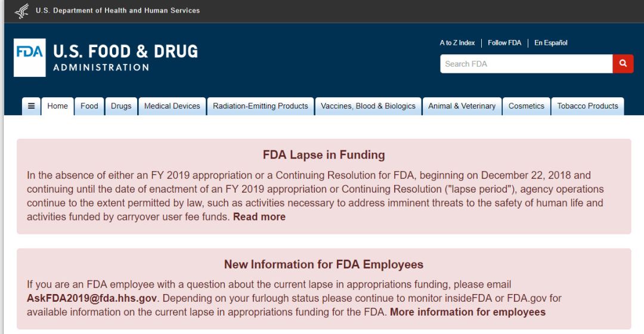Select the Animal & Veterinary tab
Image resolution: width=644 pixels, height=334 pixels.
click(x=462, y=106)
